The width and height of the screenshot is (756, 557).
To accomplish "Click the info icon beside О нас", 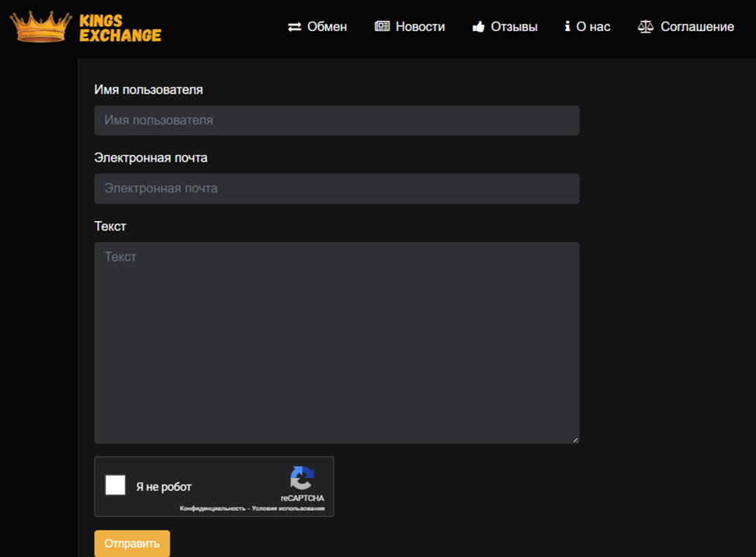I will pos(567,26).
